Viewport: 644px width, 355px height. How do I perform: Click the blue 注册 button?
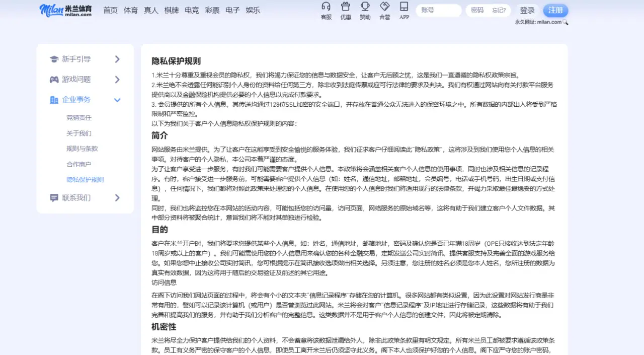click(x=555, y=10)
